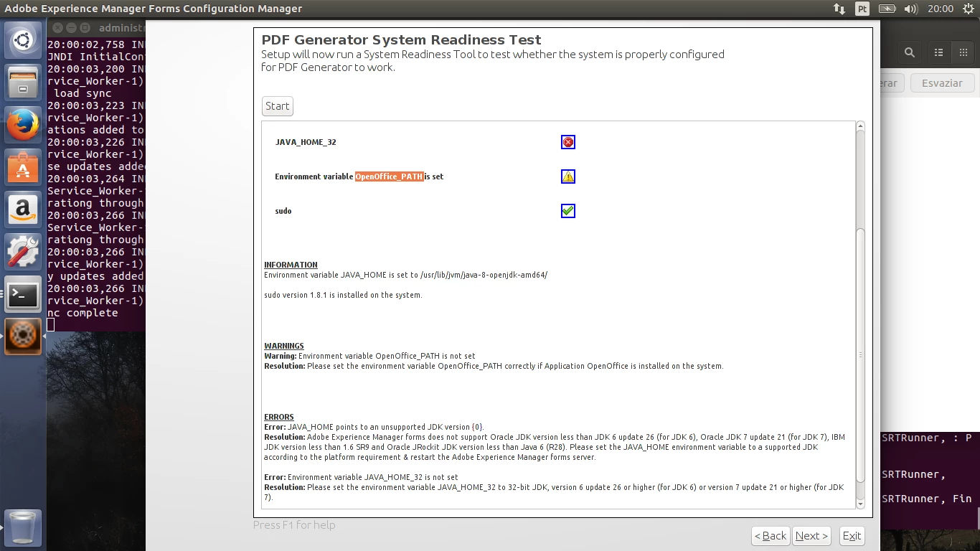
Task: Go Back to previous step
Action: pos(771,536)
